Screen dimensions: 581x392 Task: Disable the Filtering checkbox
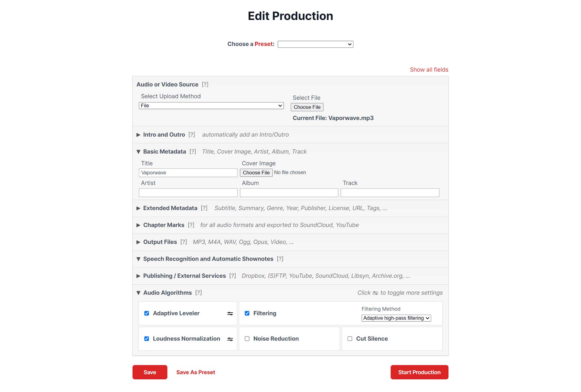[x=247, y=313]
